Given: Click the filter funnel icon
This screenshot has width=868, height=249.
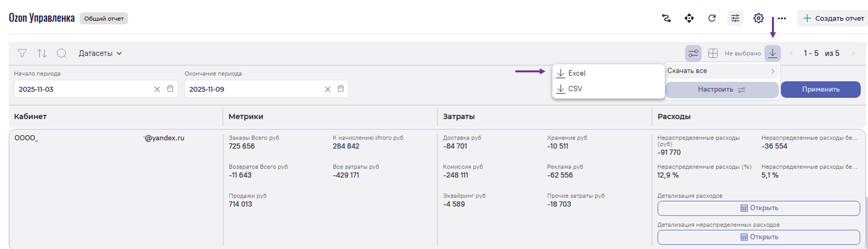Looking at the screenshot, I should (x=22, y=53).
